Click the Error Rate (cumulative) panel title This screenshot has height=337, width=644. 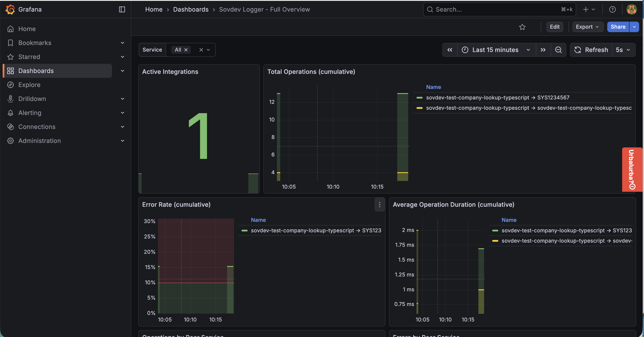coord(176,205)
